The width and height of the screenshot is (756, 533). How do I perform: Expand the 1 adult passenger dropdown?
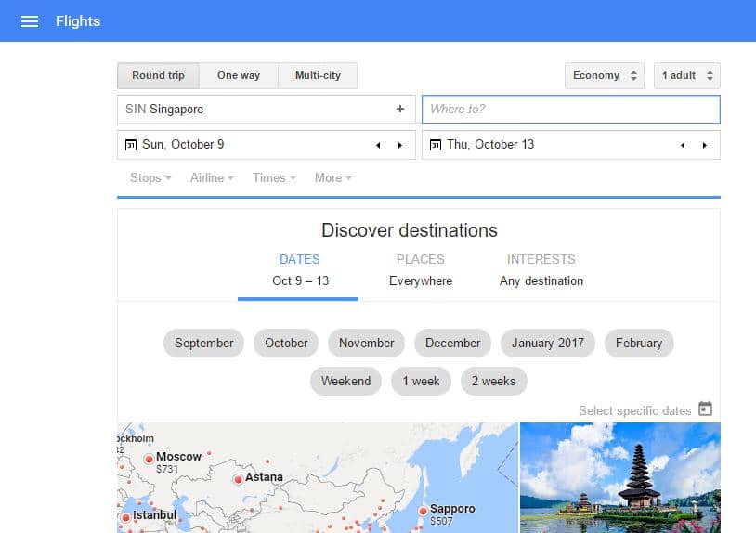pos(686,76)
